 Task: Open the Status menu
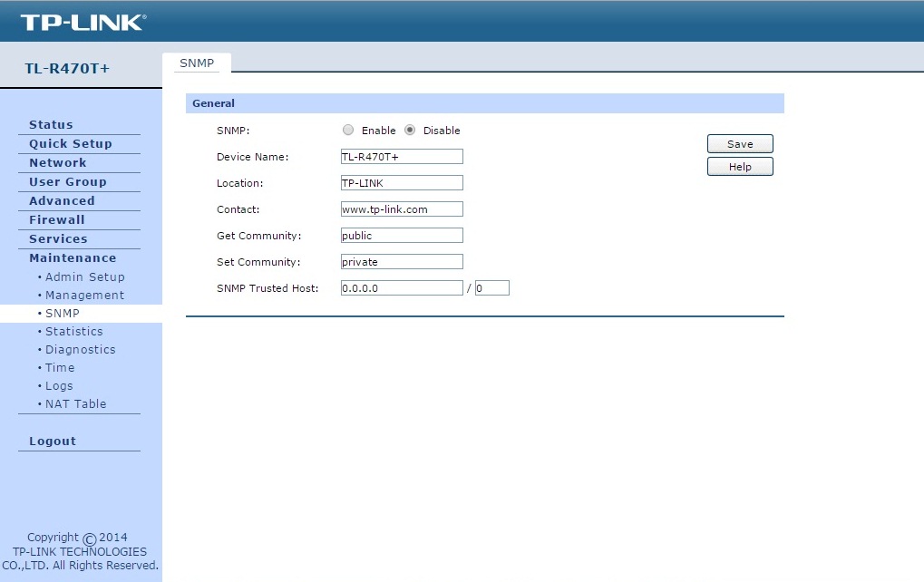(x=52, y=125)
